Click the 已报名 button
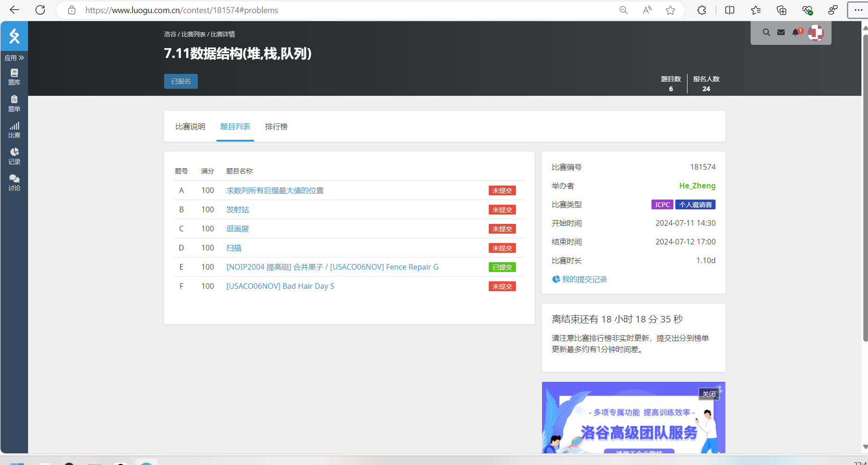The width and height of the screenshot is (868, 465). click(181, 81)
